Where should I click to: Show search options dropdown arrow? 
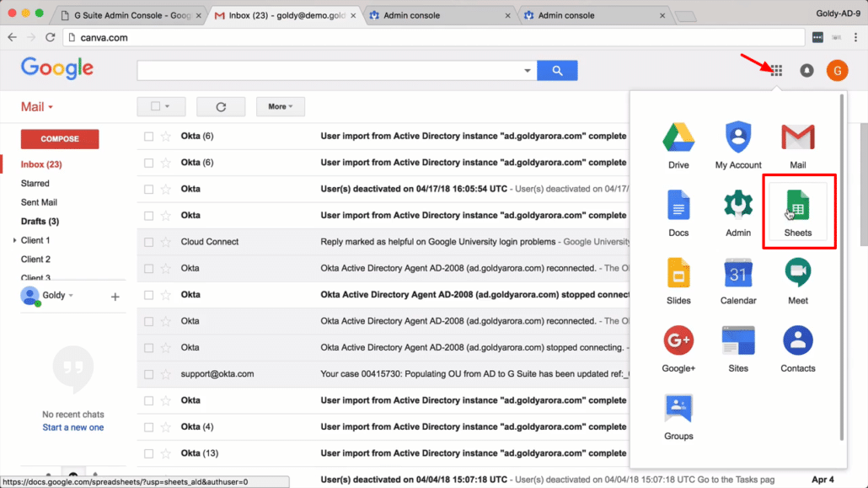pyautogui.click(x=527, y=70)
